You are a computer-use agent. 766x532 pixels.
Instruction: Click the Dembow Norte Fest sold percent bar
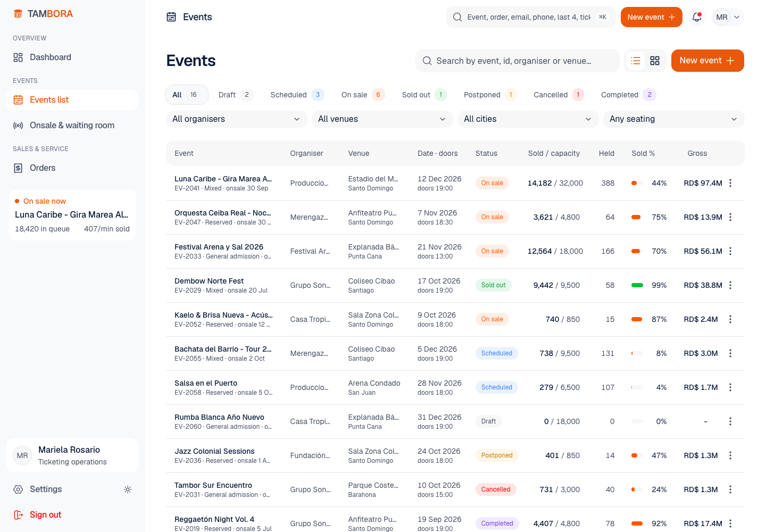click(637, 285)
